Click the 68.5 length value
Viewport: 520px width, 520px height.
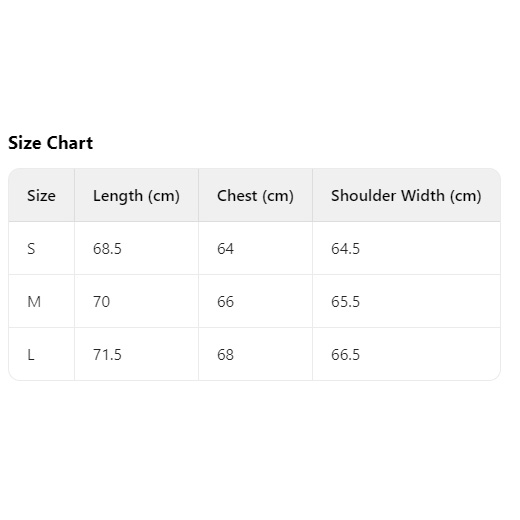[107, 249]
